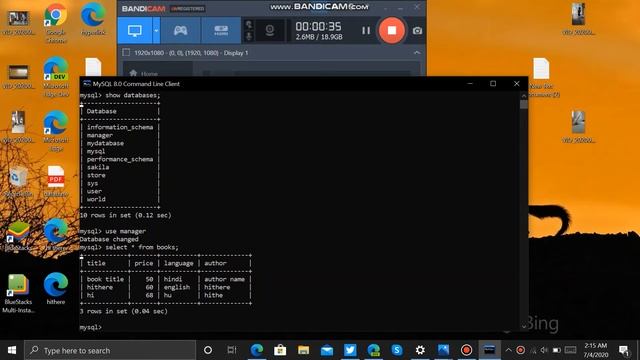Open Skype from taskbar
The height and width of the screenshot is (360, 640).
tap(396, 350)
